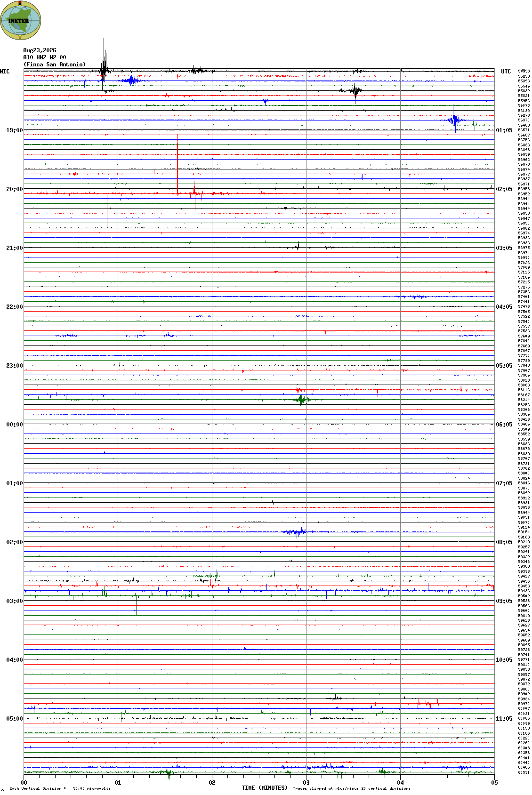This screenshot has height=795, width=532.
Task: Click the station name (Finca San Antonio)
Action: 55,64
